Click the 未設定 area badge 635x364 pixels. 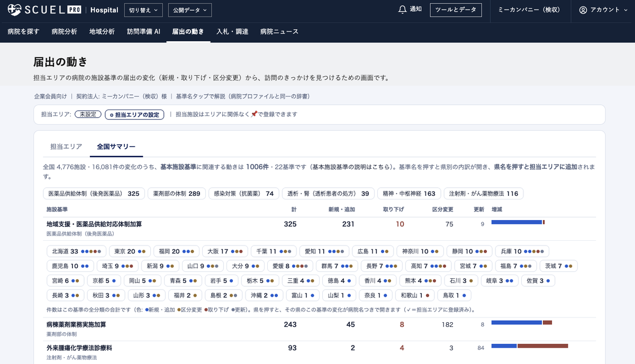coord(88,114)
